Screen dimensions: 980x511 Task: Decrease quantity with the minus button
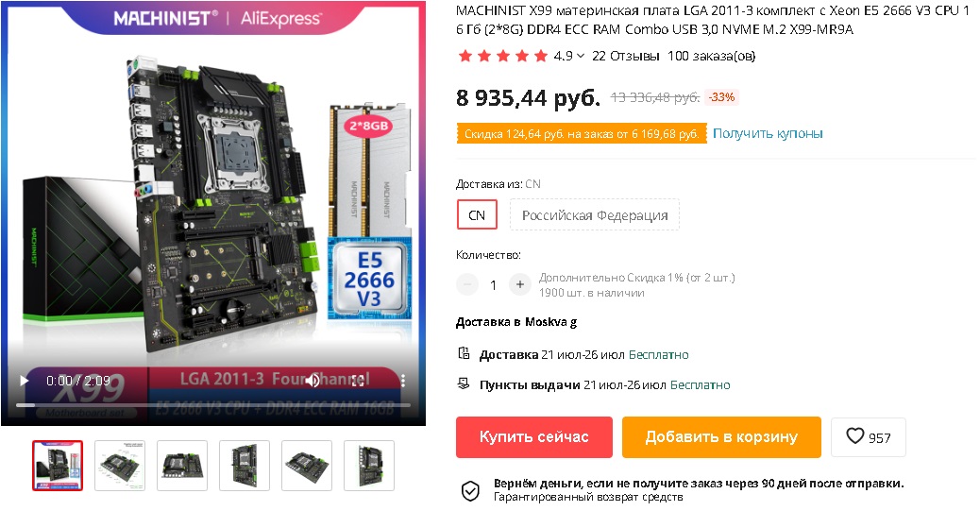467,284
